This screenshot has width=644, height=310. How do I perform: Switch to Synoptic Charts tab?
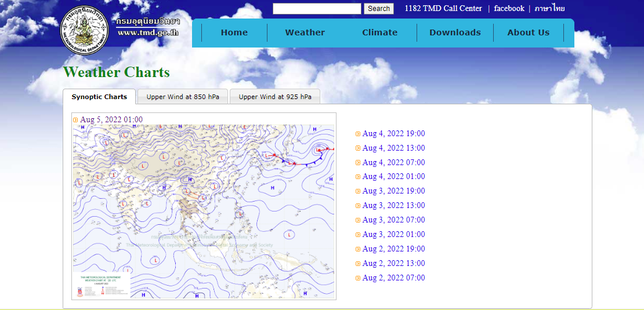[x=99, y=97]
